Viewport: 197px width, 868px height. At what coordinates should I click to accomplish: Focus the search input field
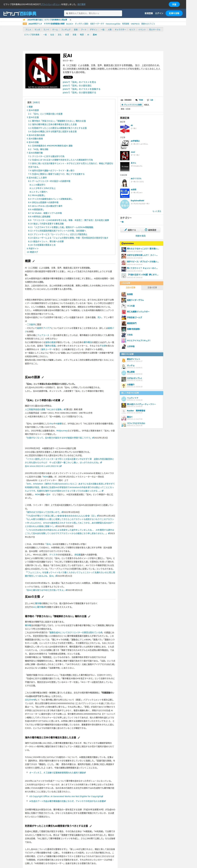click(x=93, y=13)
